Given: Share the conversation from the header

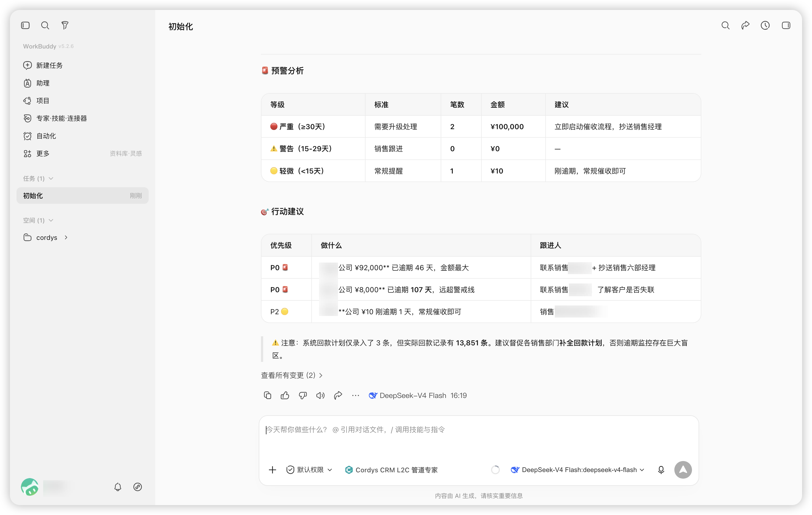Looking at the screenshot, I should pos(745,25).
